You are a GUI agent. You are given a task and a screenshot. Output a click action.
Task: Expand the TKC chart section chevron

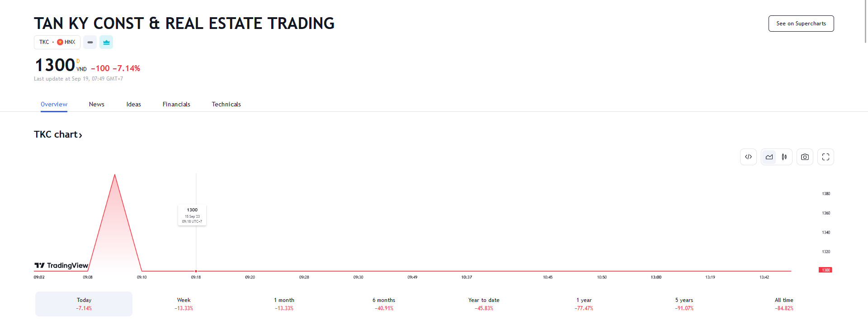(80, 134)
